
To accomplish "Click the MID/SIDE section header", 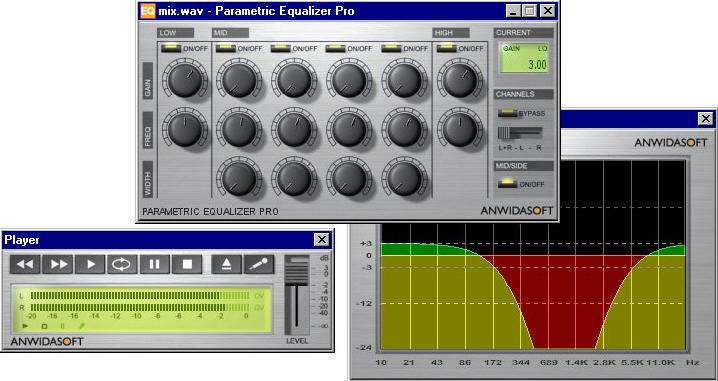I will (524, 165).
